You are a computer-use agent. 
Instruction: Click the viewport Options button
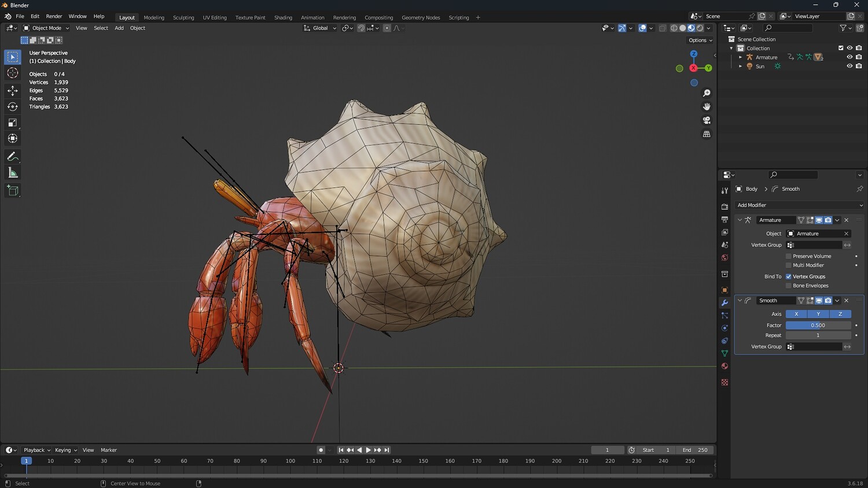click(x=700, y=40)
